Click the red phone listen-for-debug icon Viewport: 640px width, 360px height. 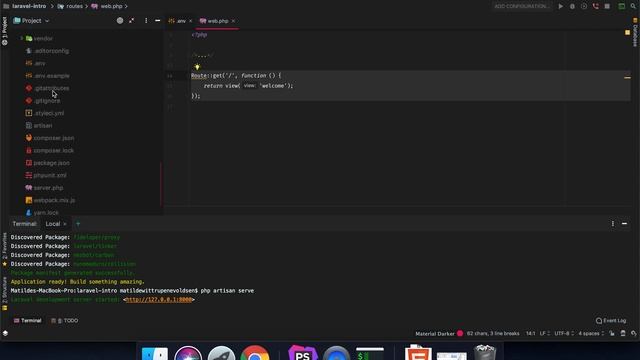pos(596,6)
